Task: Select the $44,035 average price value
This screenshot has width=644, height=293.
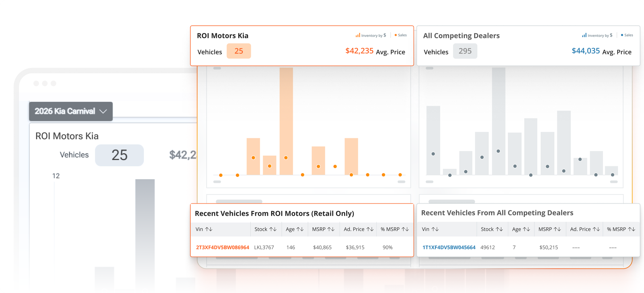Action: click(x=586, y=51)
